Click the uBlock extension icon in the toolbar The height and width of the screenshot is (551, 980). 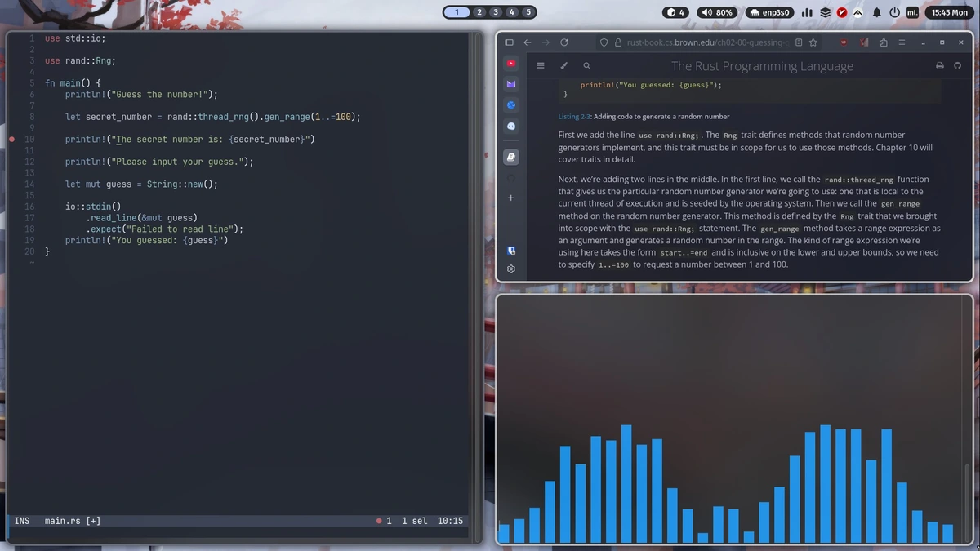[844, 42]
